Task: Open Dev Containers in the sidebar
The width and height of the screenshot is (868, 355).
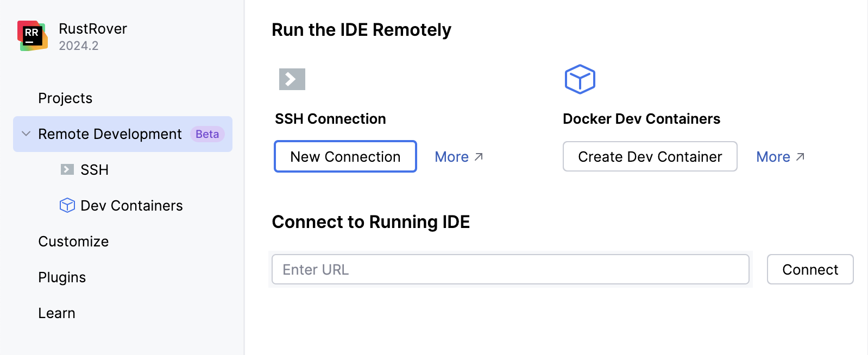Action: tap(131, 206)
